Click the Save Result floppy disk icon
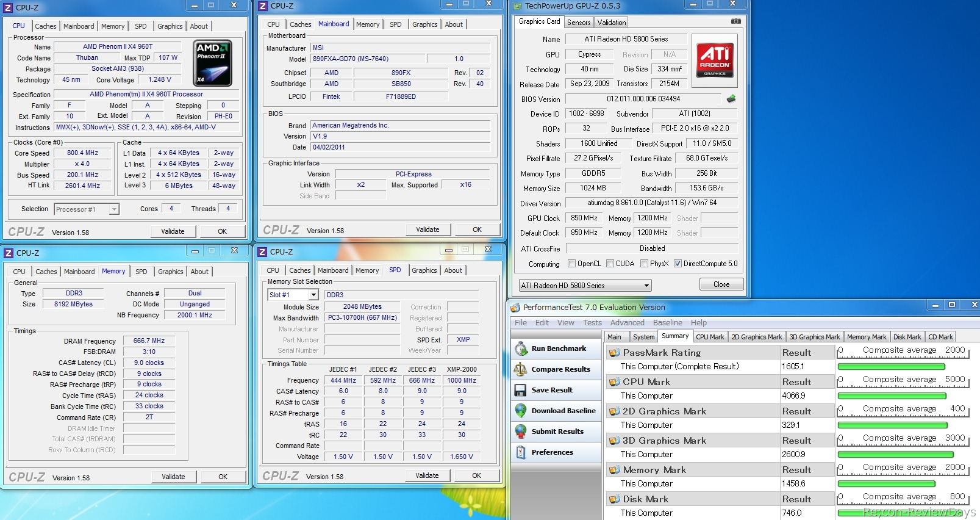 tap(521, 390)
